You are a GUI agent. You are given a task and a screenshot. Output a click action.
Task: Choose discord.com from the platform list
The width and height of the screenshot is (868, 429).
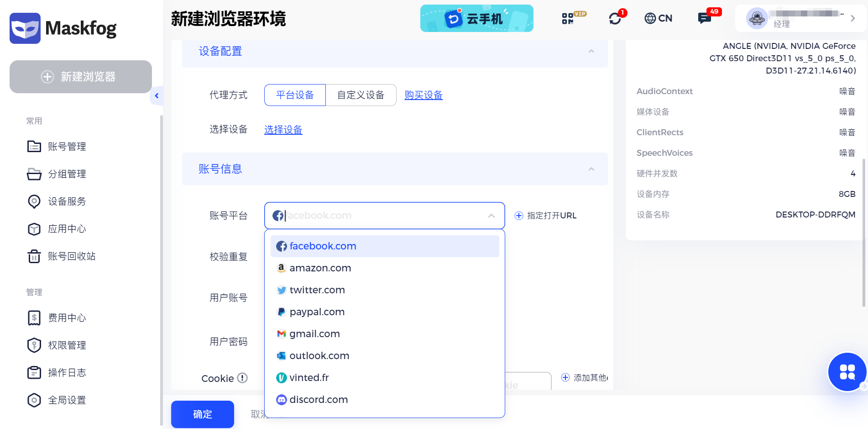point(385,400)
